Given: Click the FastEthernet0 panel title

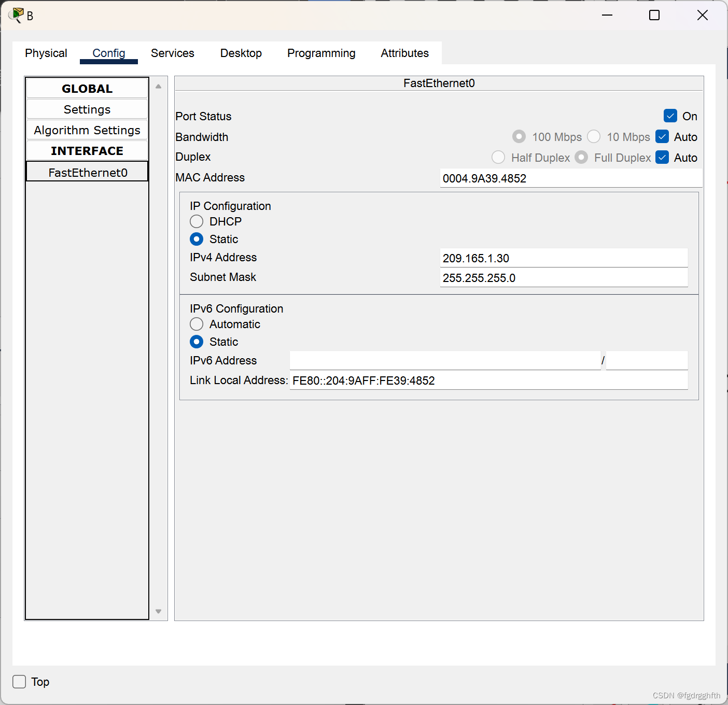Looking at the screenshot, I should click(x=439, y=83).
